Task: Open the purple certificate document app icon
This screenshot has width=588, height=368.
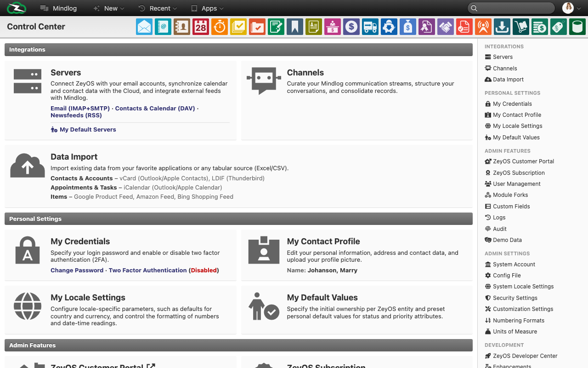Action: 427,27
